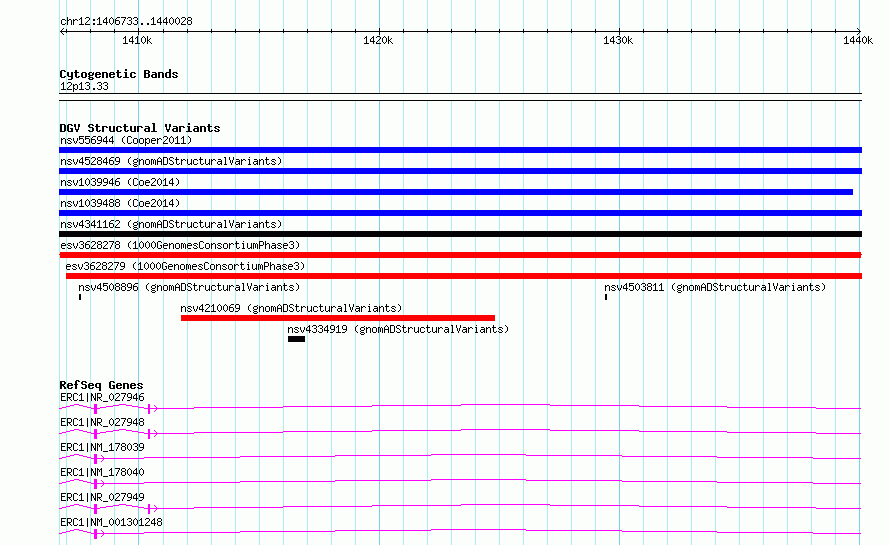The height and width of the screenshot is (545, 890).
Task: Open the esv3628278 (1000GenomesConsortiumPhase3) label
Action: (x=180, y=245)
